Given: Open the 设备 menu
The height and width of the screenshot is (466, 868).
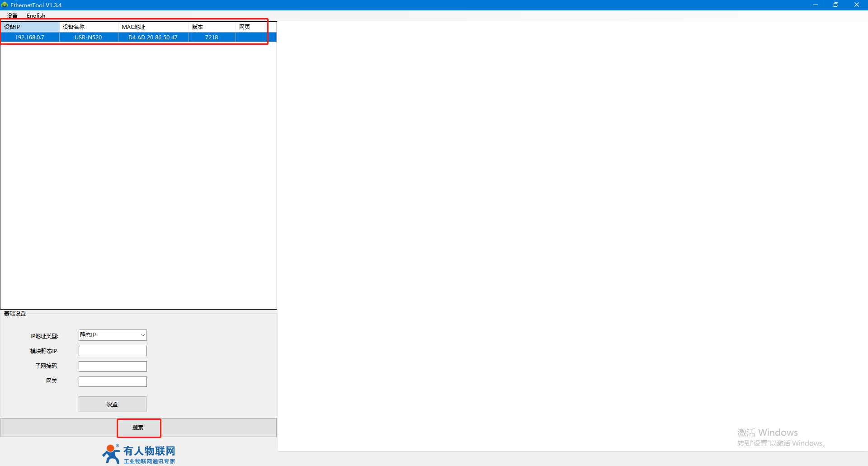Looking at the screenshot, I should click(x=12, y=16).
